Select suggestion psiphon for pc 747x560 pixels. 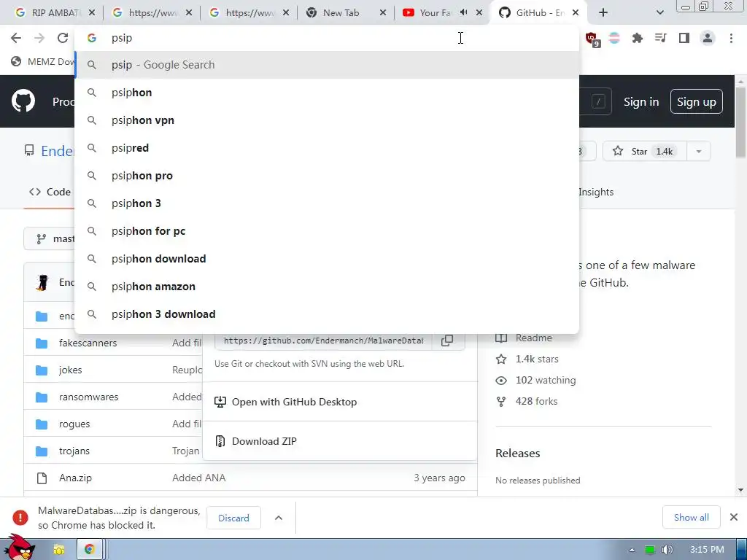(x=327, y=231)
